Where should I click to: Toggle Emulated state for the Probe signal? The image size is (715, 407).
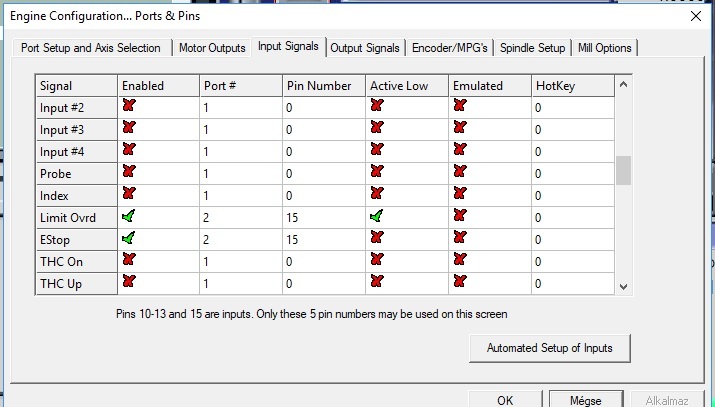(x=459, y=173)
